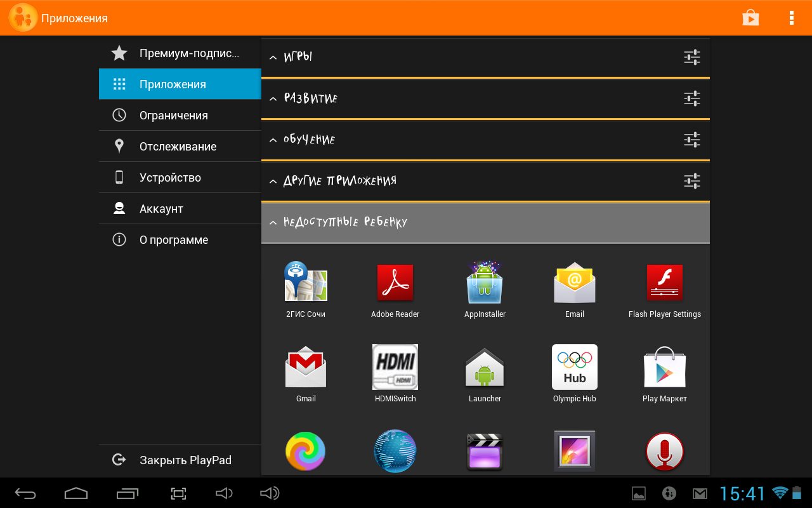Open the store bag icon in top bar

[x=751, y=18]
